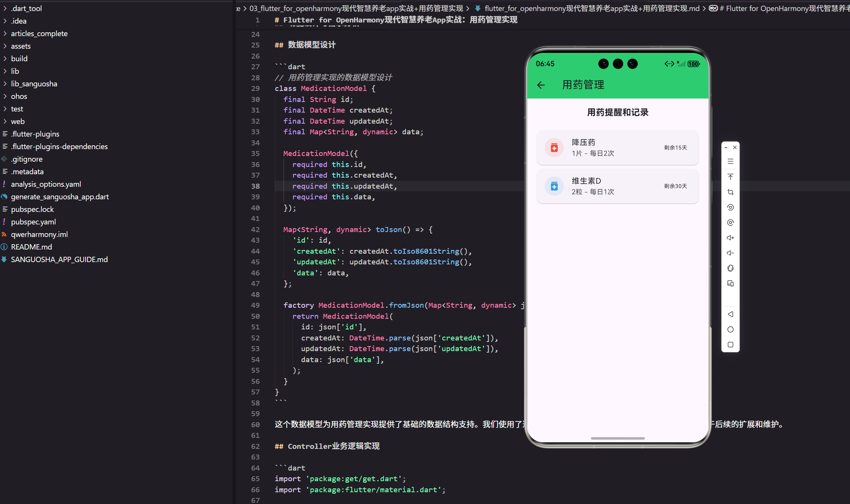Rotate the emulator right using its toolbar icon

(730, 223)
